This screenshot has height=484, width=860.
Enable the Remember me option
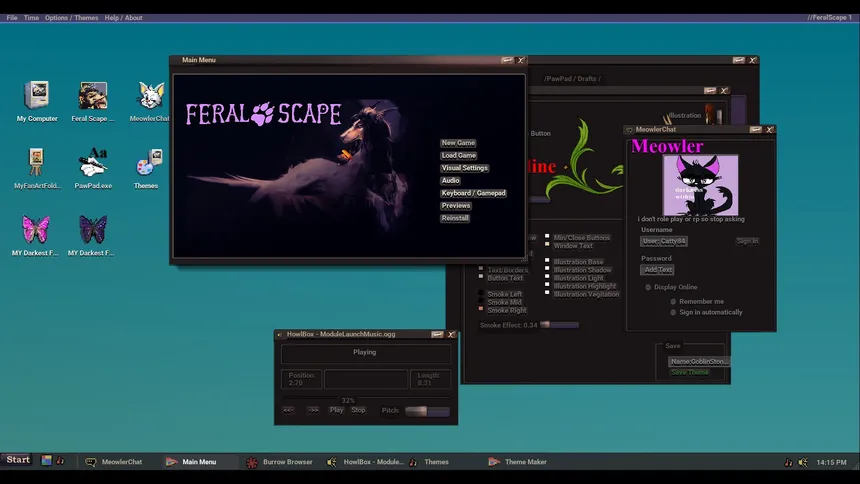[673, 301]
